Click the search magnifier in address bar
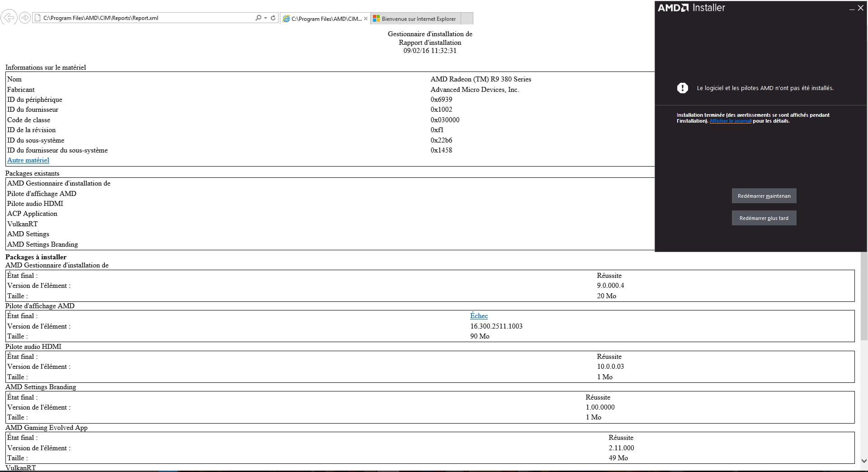Screen dimensions: 868x472 [258, 18]
